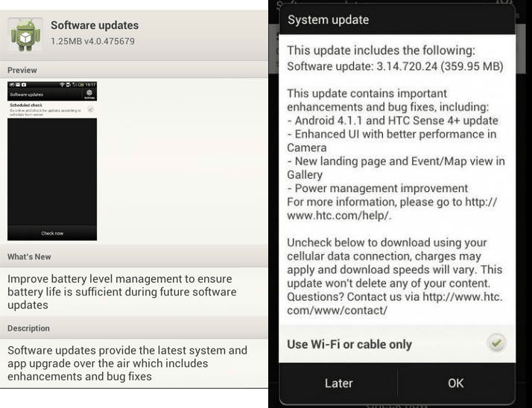Viewport: 532px width, 408px height.
Task: Click the System update dialog title
Action: click(328, 19)
